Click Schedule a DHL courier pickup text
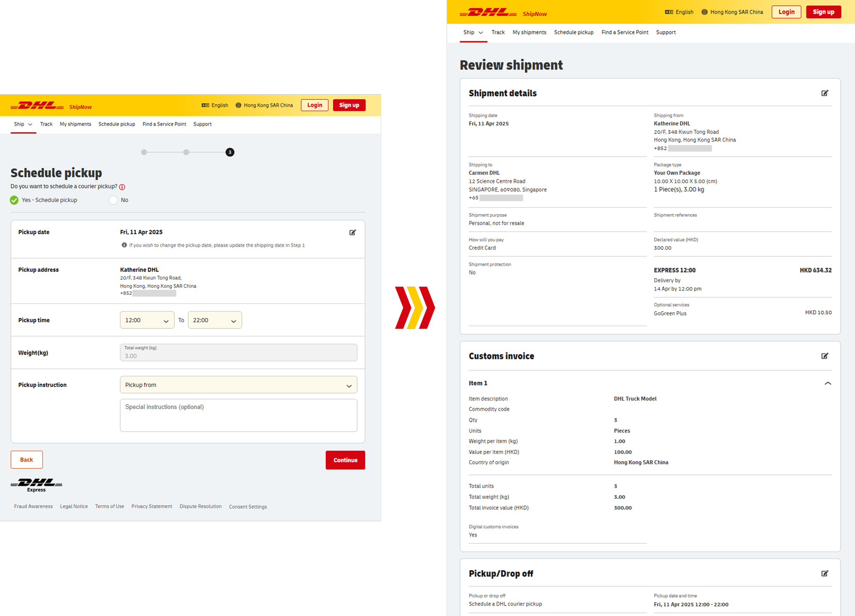 [x=505, y=604]
